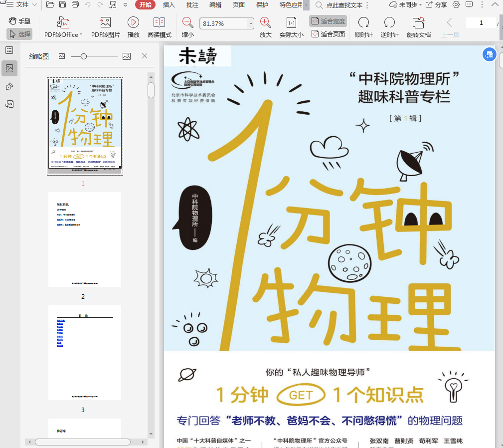Screen dimensions: 503x448
Task: Show more ribbon tabs with arrow
Action: pyautogui.click(x=306, y=5)
